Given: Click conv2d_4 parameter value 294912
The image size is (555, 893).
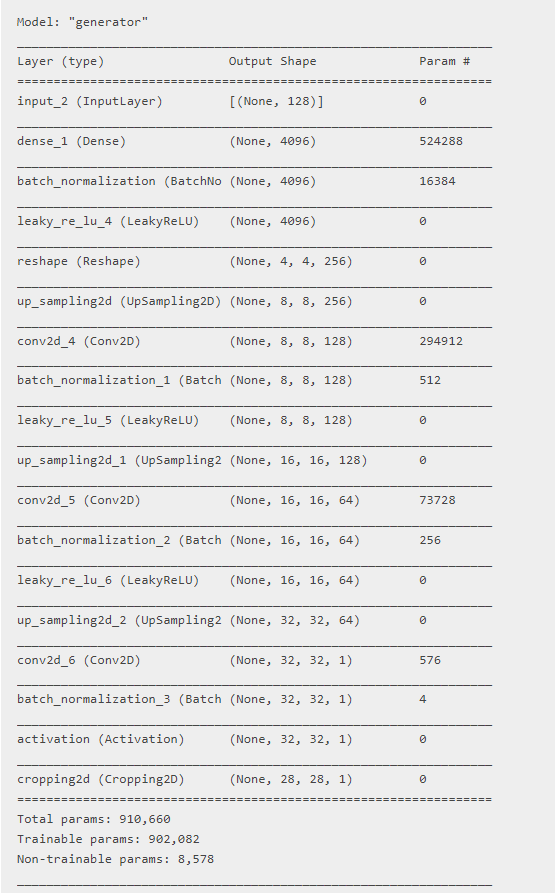Looking at the screenshot, I should tap(441, 341).
